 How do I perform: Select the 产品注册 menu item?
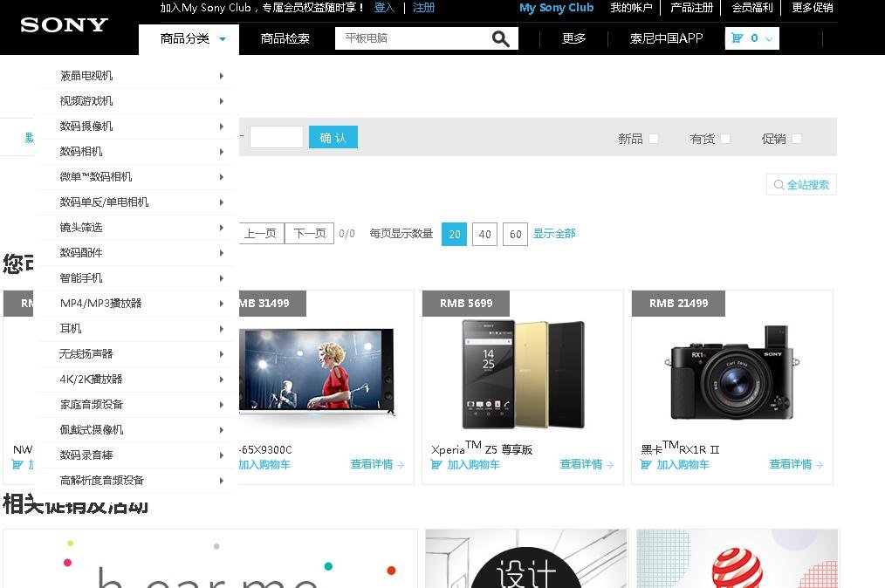point(690,8)
